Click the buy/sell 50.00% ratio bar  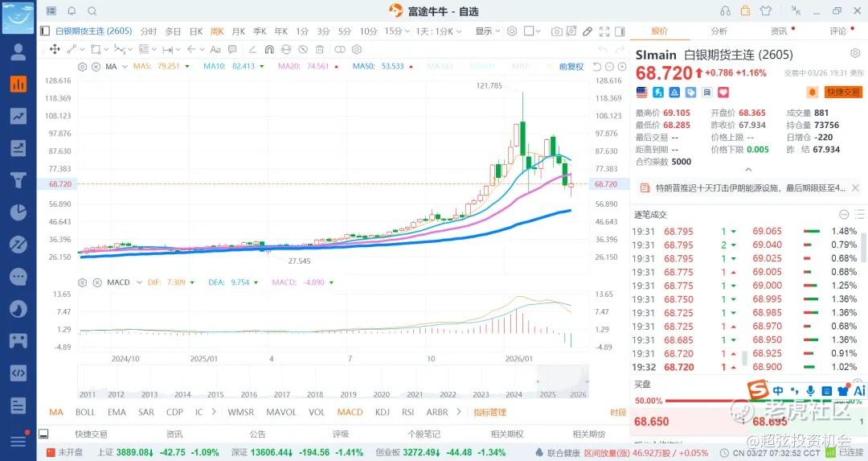(x=748, y=400)
